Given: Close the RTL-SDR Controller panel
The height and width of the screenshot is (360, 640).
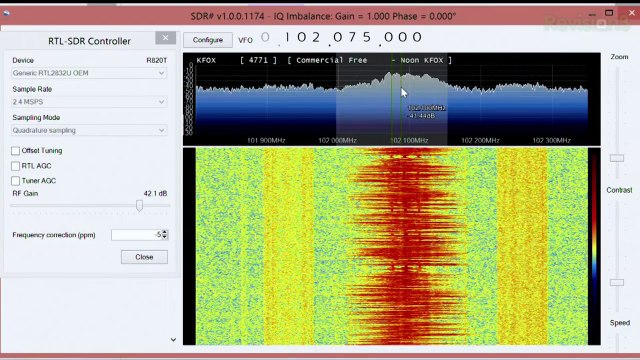Looking at the screenshot, I should tap(165, 38).
